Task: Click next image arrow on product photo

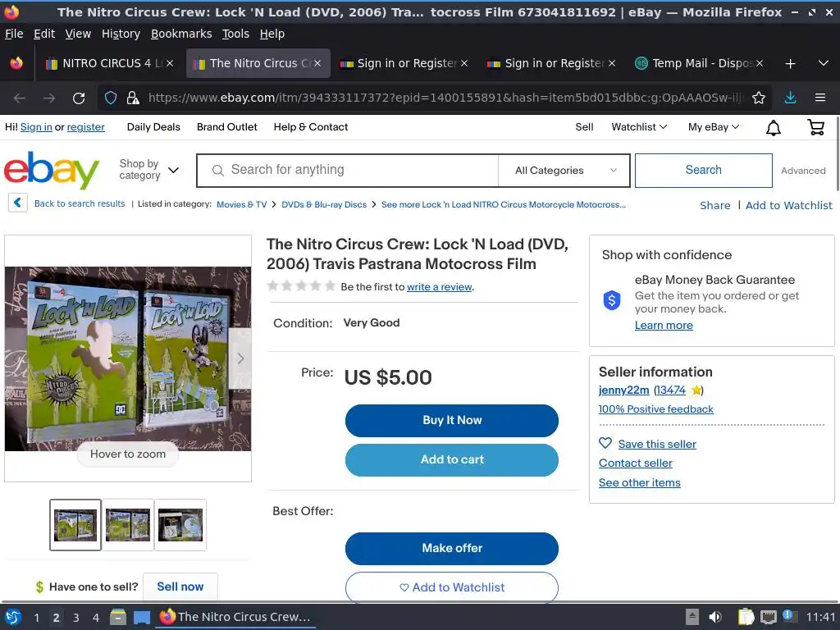Action: (240, 358)
